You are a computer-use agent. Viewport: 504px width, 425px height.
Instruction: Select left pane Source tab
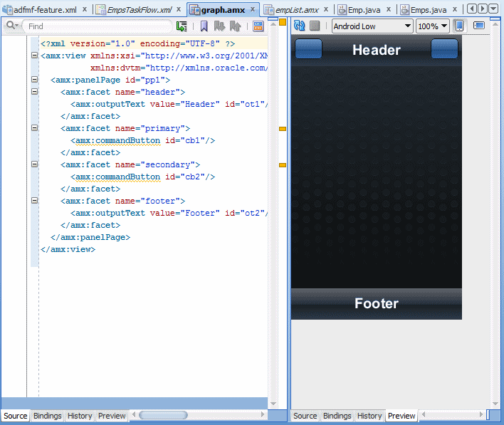[x=16, y=416]
